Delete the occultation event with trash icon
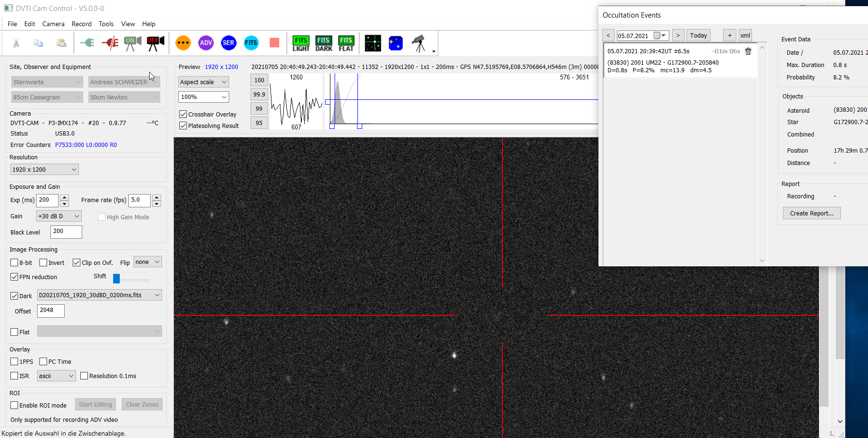The image size is (868, 438). (748, 51)
